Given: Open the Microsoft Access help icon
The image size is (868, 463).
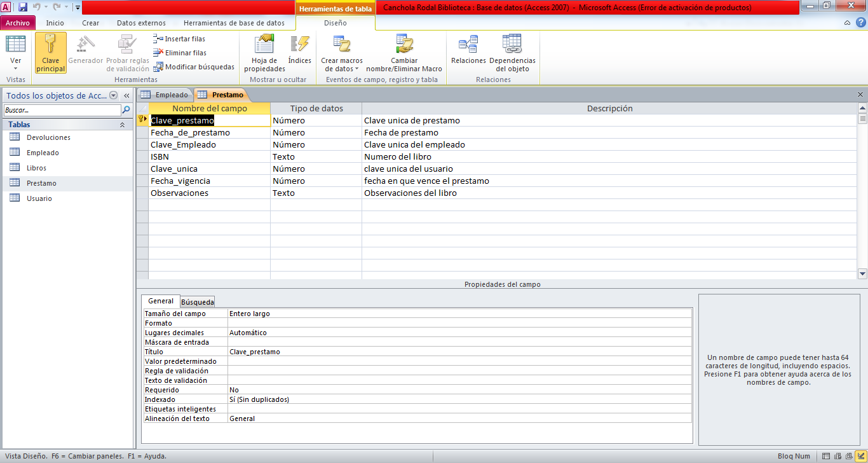Looking at the screenshot, I should (x=860, y=23).
